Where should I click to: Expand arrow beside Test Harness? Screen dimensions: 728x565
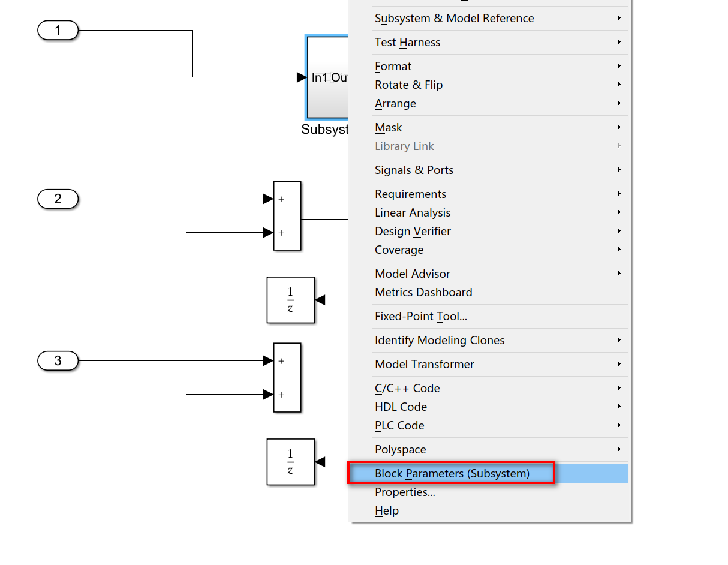(619, 42)
